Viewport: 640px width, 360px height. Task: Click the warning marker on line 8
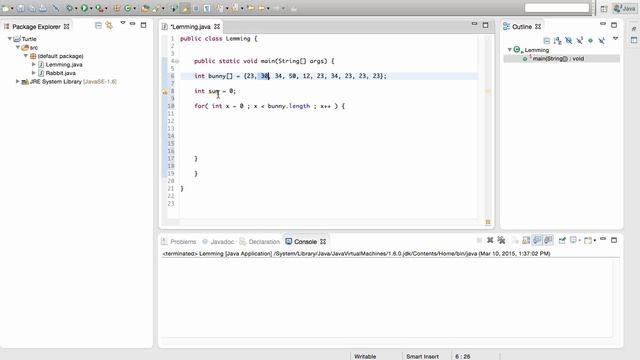(164, 92)
